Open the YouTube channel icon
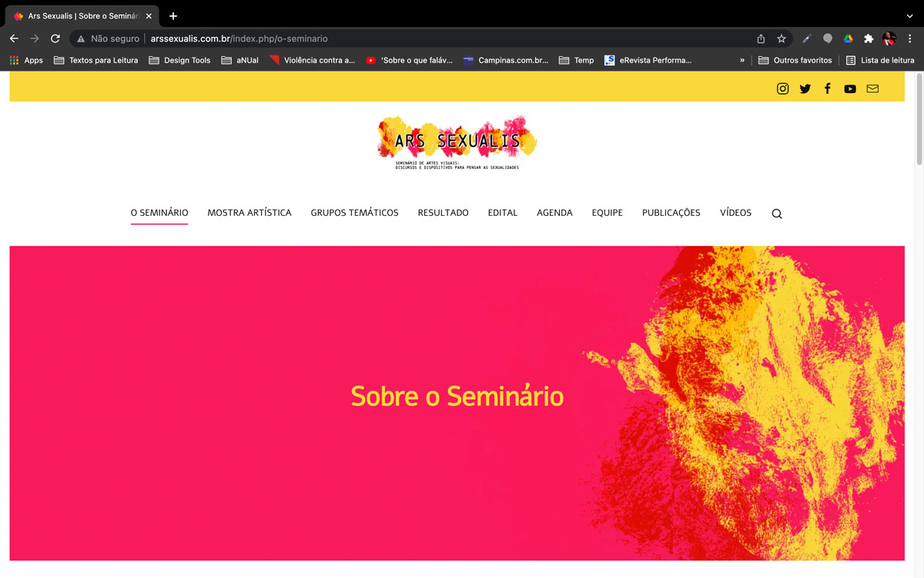The image size is (924, 578). coord(850,89)
